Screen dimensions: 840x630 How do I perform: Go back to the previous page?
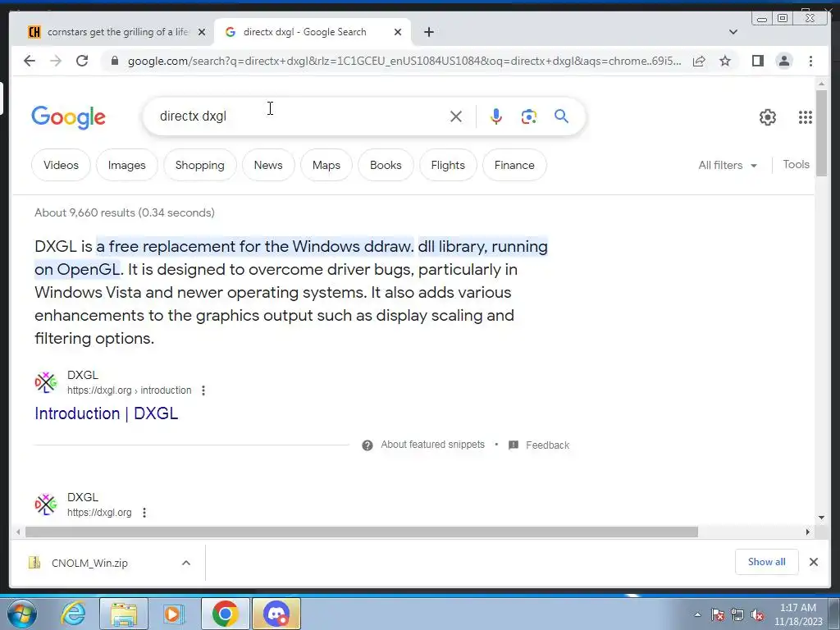point(30,61)
